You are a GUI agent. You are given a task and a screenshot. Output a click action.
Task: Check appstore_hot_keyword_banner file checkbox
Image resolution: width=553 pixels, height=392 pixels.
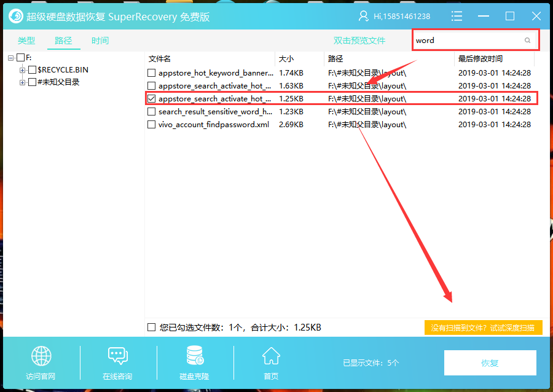[x=151, y=73]
